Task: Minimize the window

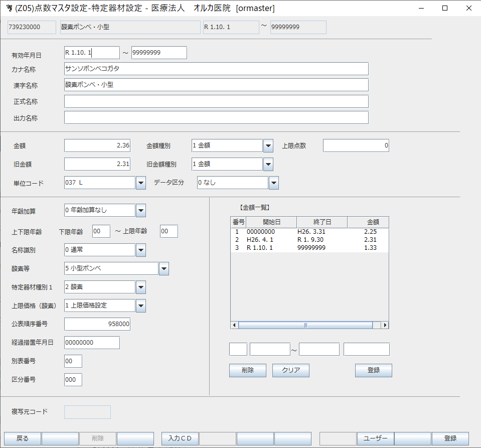Action: pos(421,8)
